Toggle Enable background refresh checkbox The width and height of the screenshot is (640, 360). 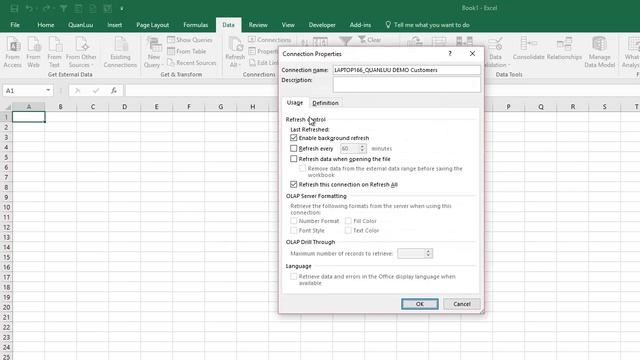(x=293, y=138)
